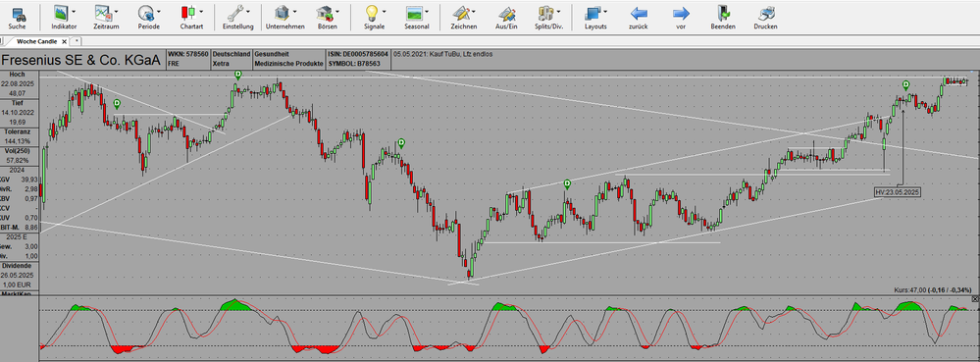
Task: Click the Tief label in side panel
Action: (x=17, y=102)
